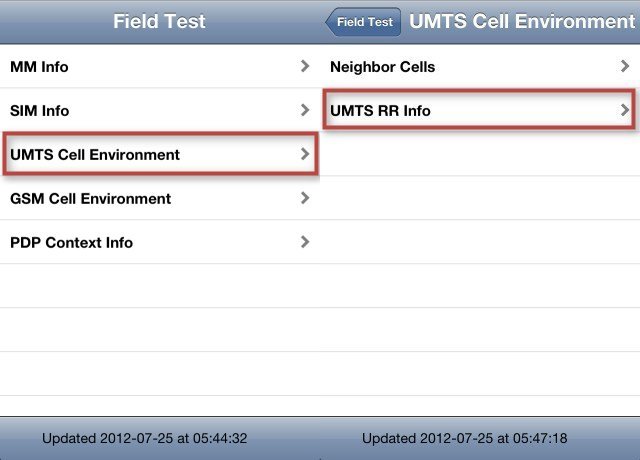Click the chevron next to UMTS Cell Environment row
The image size is (640, 460).
[304, 154]
